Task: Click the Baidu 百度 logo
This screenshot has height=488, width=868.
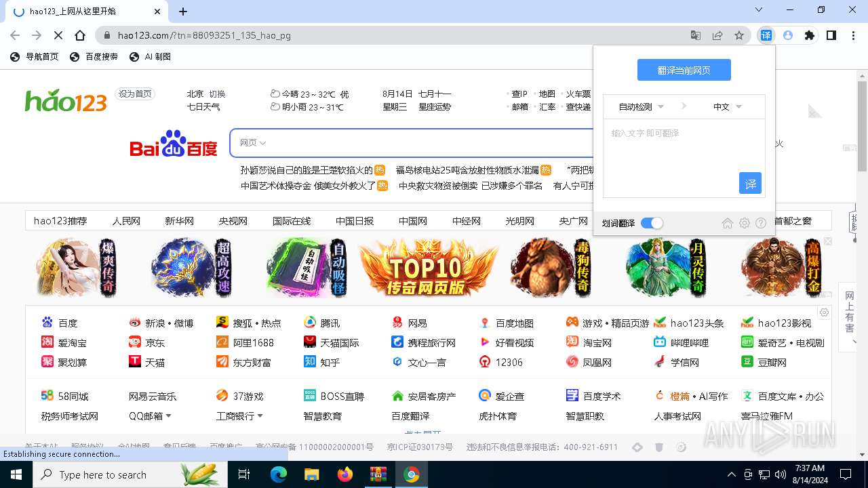Action: coord(174,144)
